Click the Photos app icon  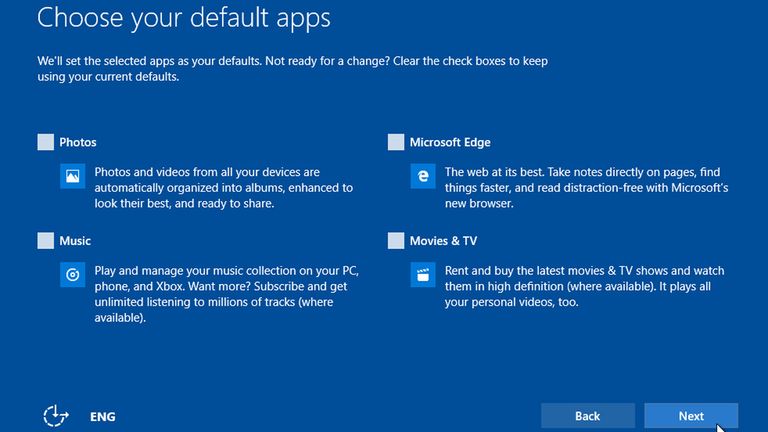[x=72, y=176]
